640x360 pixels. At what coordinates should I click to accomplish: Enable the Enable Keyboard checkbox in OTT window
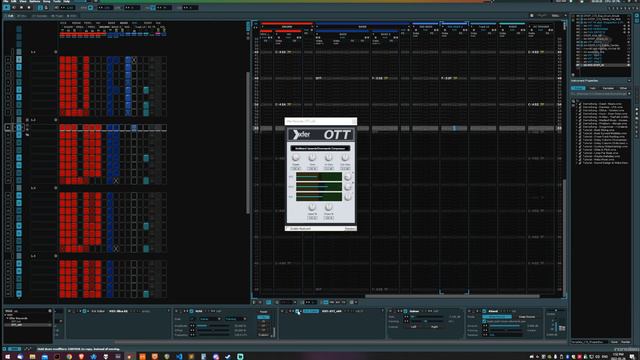(x=288, y=229)
